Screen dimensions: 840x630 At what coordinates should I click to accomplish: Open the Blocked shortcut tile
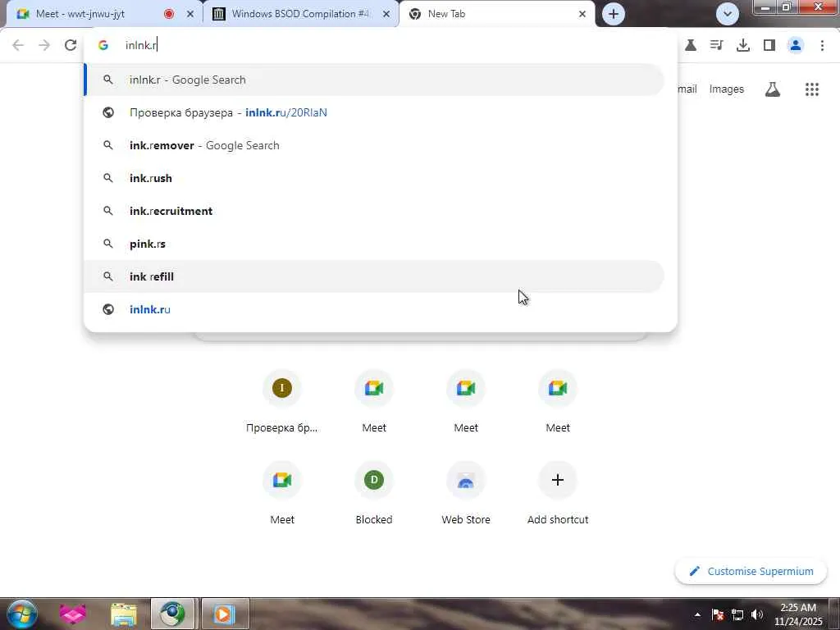pos(374,493)
